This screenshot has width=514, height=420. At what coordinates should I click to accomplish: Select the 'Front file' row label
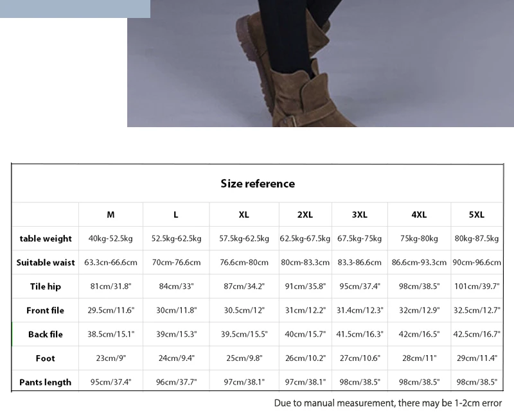(x=45, y=310)
